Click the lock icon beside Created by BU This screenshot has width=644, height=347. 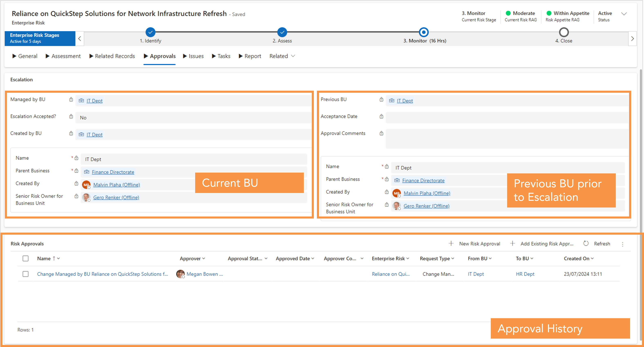71,133
